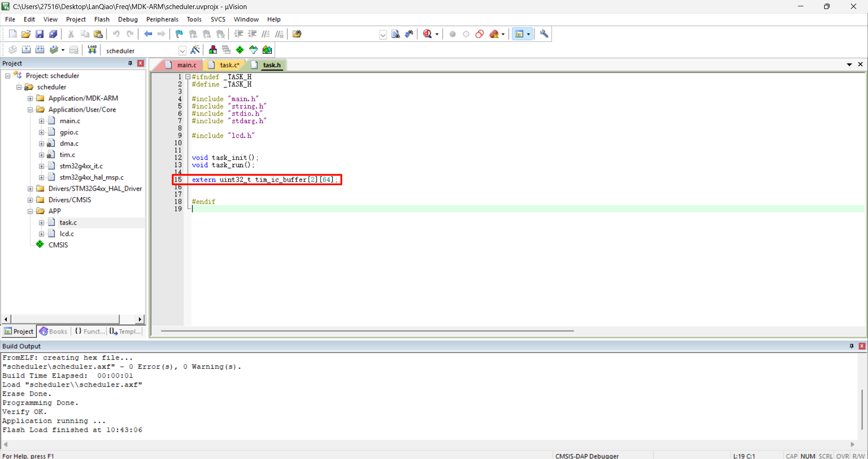
Task: Click the Open file icon
Action: click(x=26, y=34)
